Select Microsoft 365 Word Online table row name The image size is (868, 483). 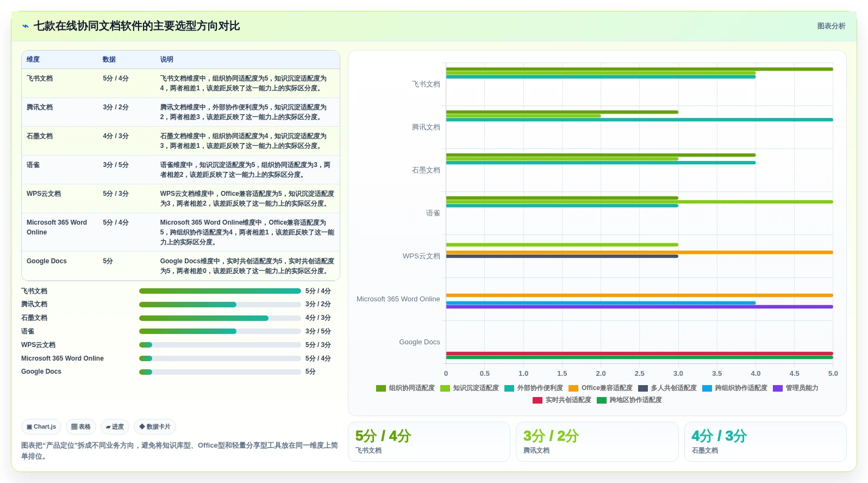[x=57, y=227]
